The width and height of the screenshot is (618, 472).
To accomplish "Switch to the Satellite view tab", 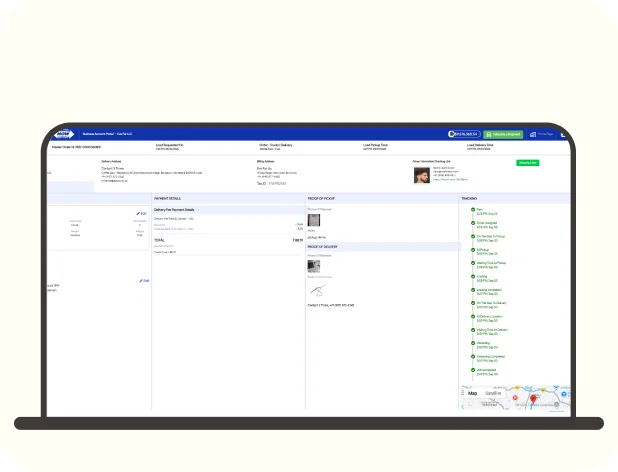I will coord(492,393).
